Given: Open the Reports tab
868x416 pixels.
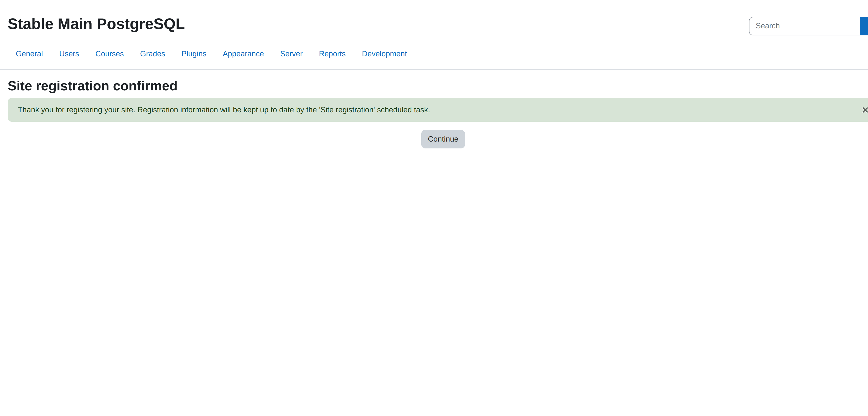Looking at the screenshot, I should click(332, 54).
